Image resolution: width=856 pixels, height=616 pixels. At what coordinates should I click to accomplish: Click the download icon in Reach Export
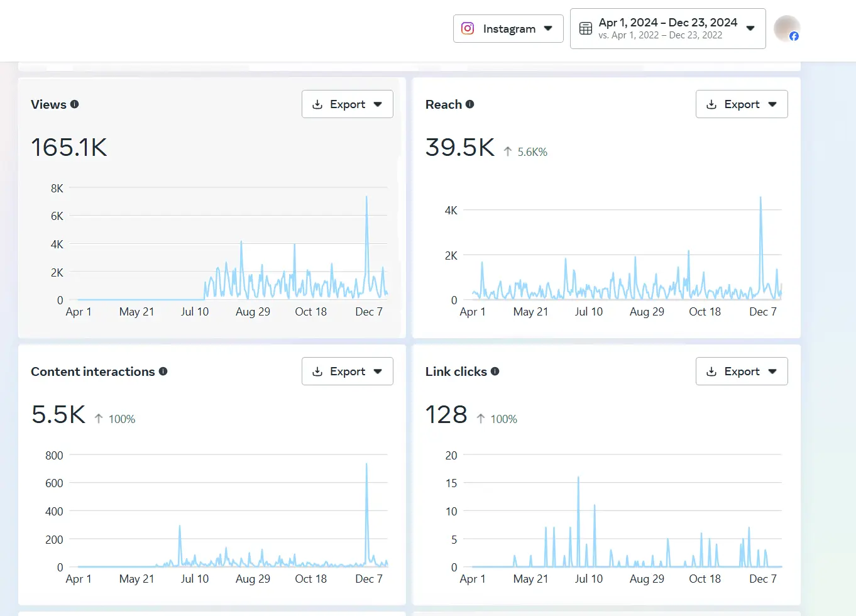click(x=711, y=104)
